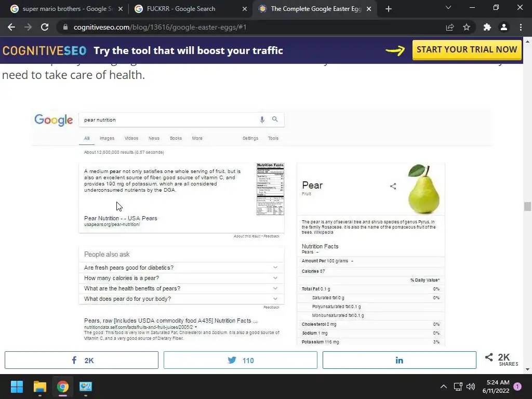Viewport: 532px width, 399px height.
Task: Share on Facebook with 2K shares
Action: click(82, 360)
